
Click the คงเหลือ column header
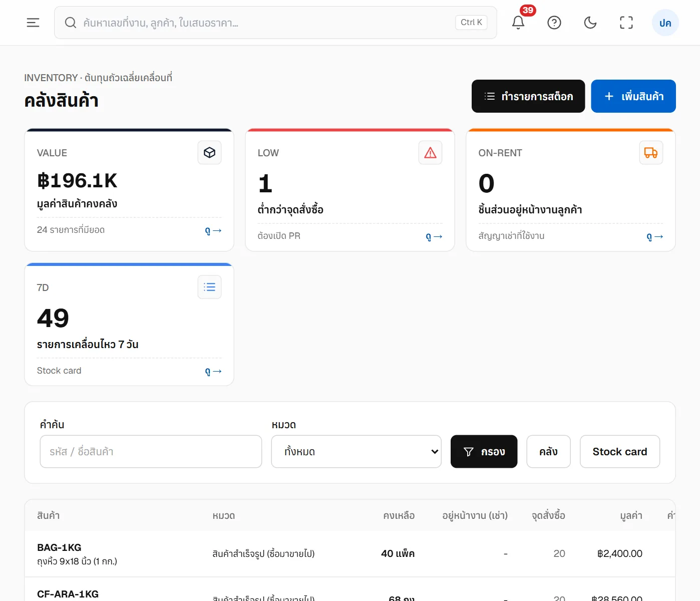pyautogui.click(x=399, y=515)
